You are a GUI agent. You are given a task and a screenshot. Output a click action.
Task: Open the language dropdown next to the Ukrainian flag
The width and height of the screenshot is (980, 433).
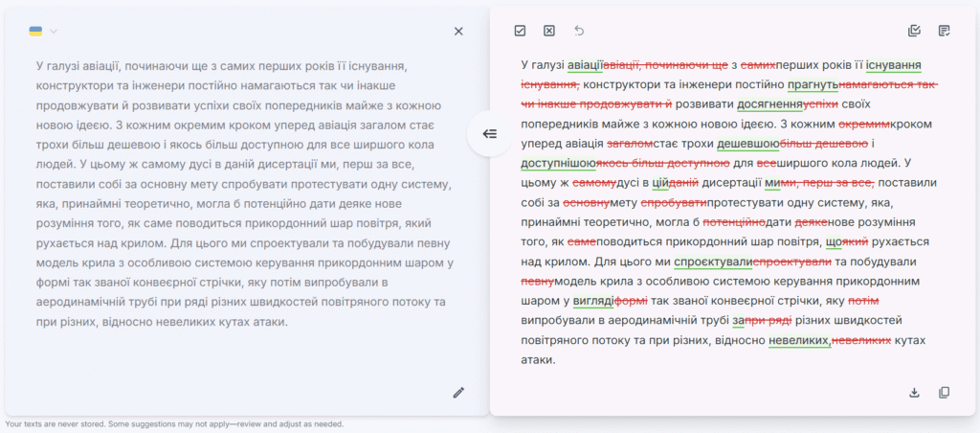click(x=53, y=32)
